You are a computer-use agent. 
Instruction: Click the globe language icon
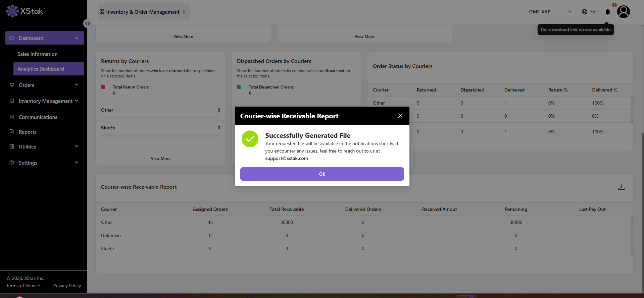pyautogui.click(x=585, y=12)
